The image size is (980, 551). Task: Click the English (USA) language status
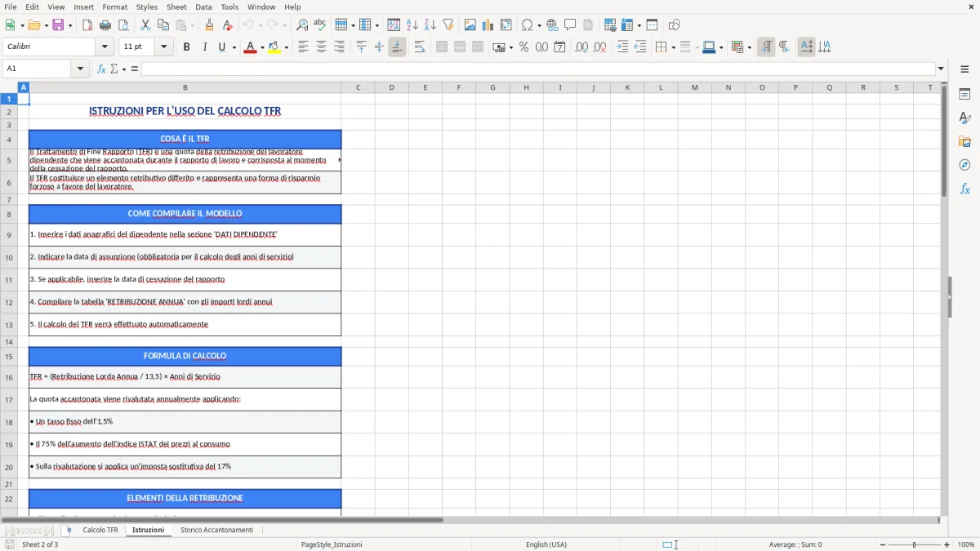pyautogui.click(x=546, y=544)
